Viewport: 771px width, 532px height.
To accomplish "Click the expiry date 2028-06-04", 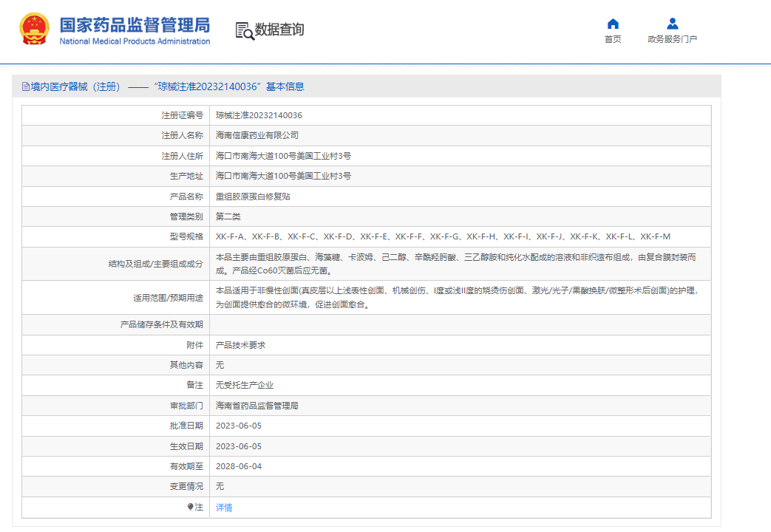I will pyautogui.click(x=239, y=466).
